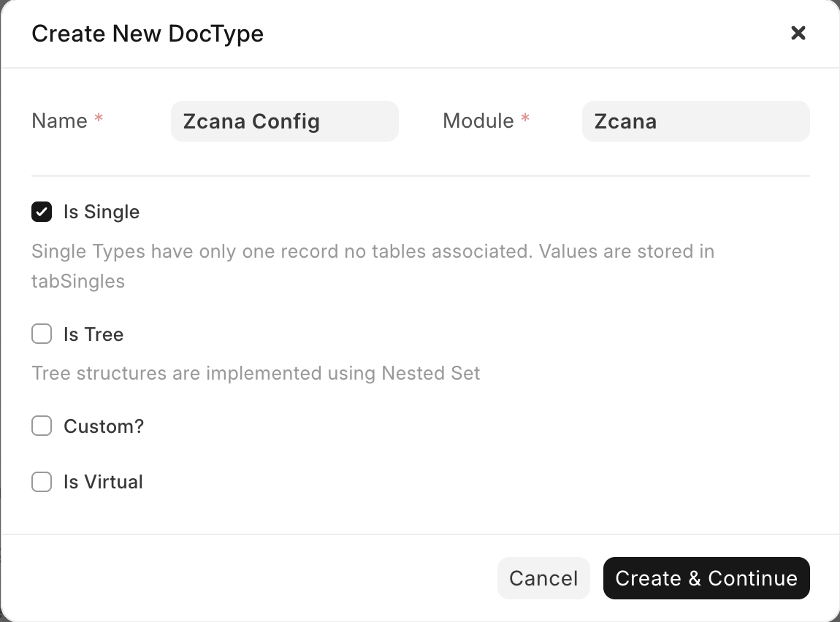Enable the Is Tree checkbox
The width and height of the screenshot is (840, 622).
[x=42, y=334]
